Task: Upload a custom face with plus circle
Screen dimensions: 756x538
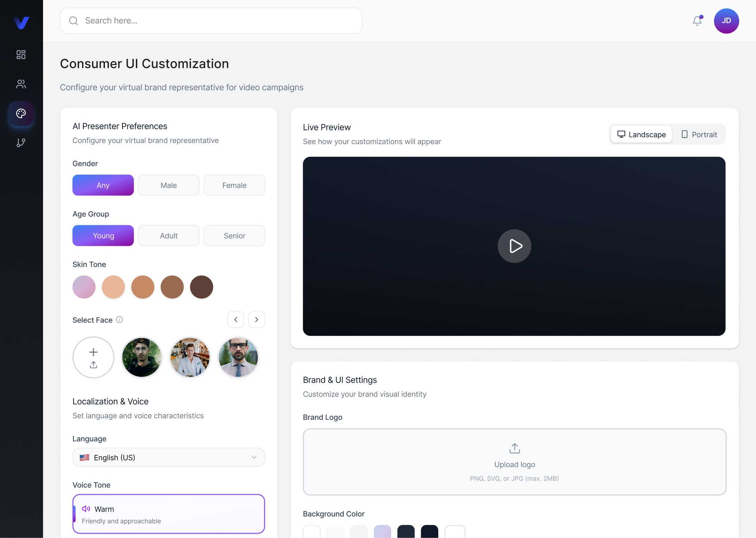Action: (93, 357)
